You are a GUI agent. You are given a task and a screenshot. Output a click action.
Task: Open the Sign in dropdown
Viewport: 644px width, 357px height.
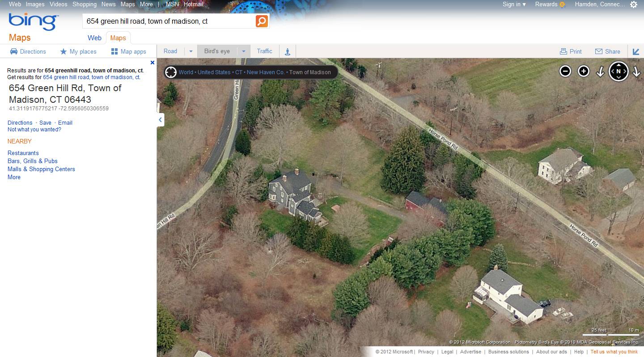(514, 4)
